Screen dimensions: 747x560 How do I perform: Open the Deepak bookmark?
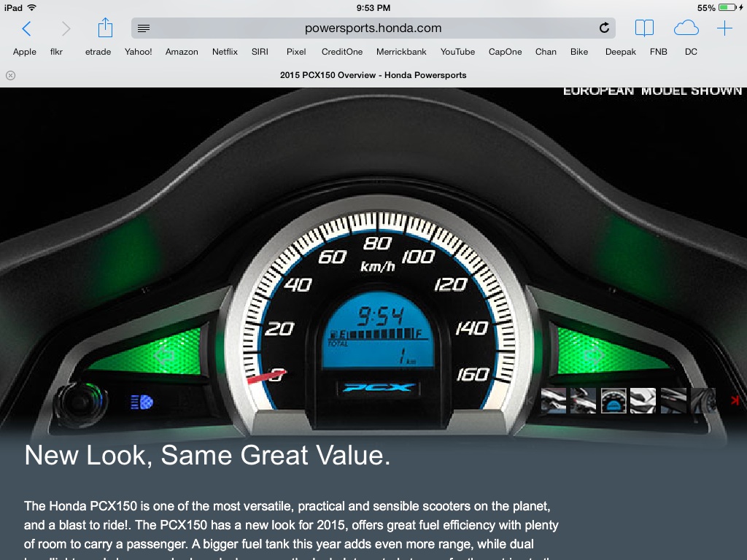[x=621, y=52]
